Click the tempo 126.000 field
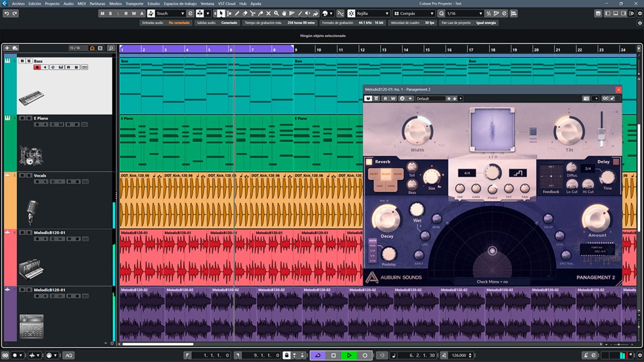The image size is (644, 362). pos(459,355)
